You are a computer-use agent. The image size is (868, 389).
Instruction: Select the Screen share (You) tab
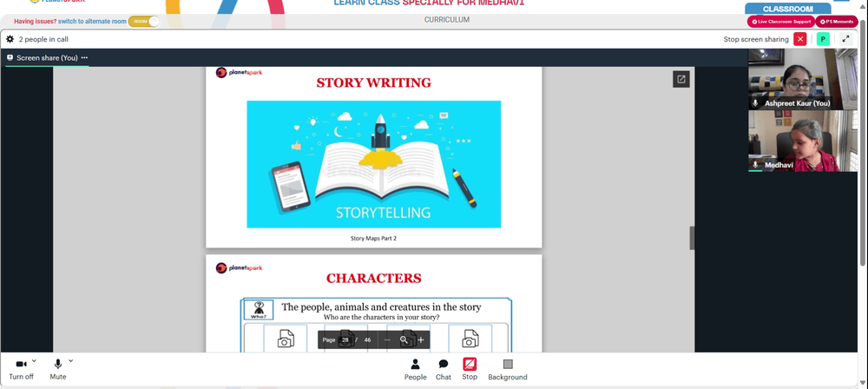47,57
